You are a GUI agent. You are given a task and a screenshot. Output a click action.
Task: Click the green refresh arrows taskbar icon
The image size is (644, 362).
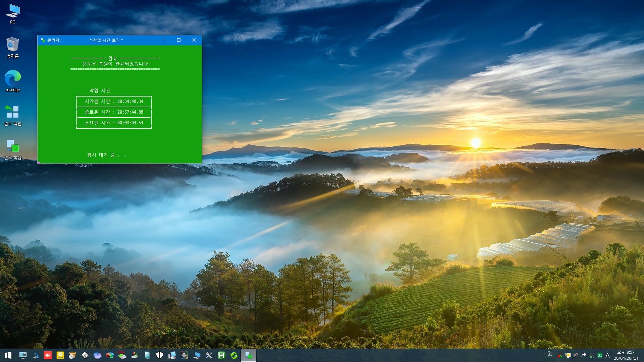click(234, 355)
